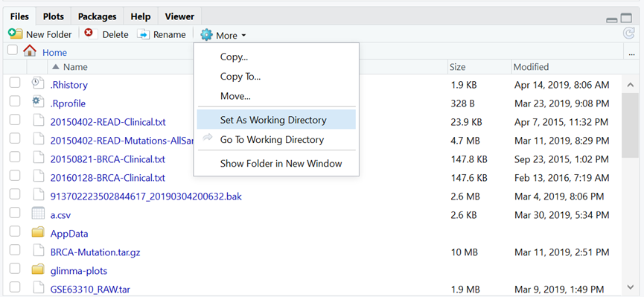
Task: Click the GSE63310_RAW.tar file icon
Action: coord(38,287)
